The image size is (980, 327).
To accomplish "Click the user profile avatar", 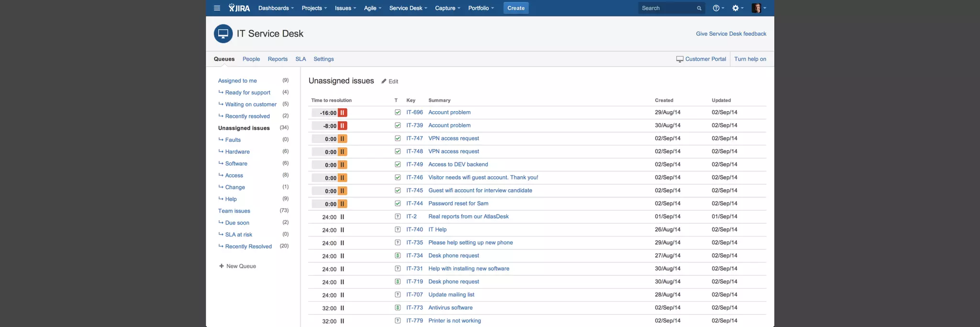I will [756, 8].
